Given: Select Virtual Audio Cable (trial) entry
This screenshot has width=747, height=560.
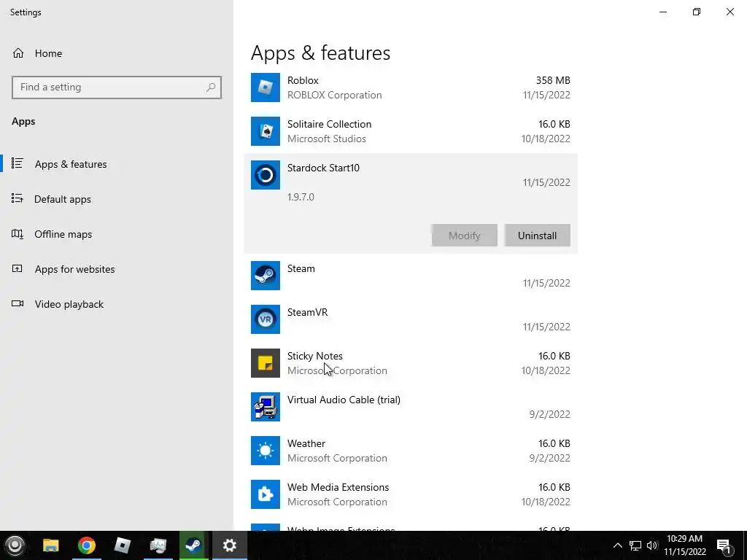Looking at the screenshot, I should pyautogui.click(x=344, y=400).
